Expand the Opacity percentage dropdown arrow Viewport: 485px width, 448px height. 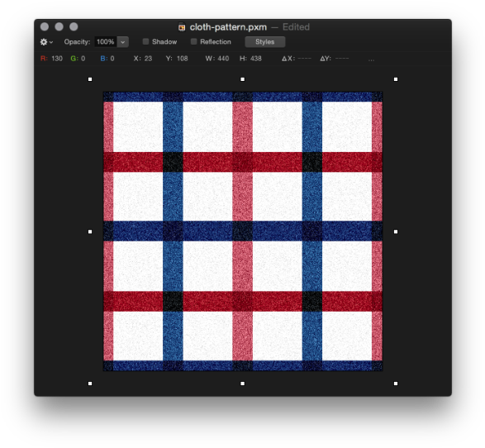123,42
